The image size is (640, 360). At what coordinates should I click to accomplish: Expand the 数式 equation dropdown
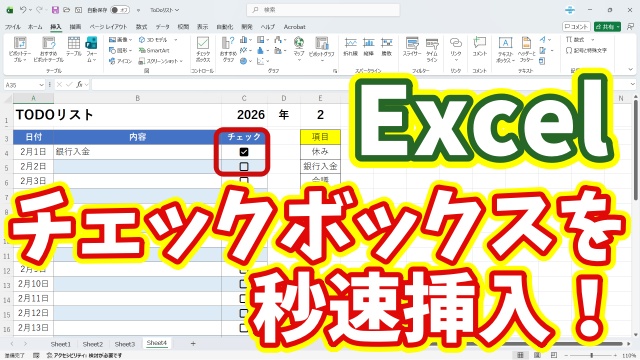point(593,40)
